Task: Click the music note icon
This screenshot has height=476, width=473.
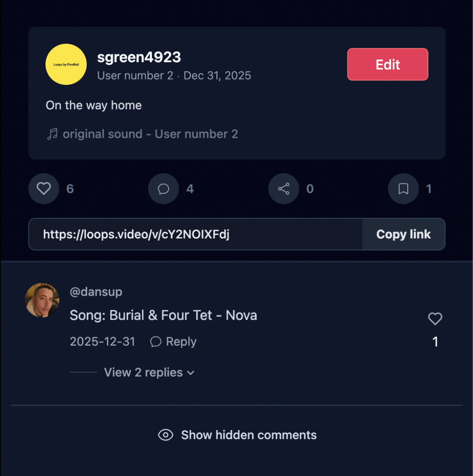Action: coord(52,134)
